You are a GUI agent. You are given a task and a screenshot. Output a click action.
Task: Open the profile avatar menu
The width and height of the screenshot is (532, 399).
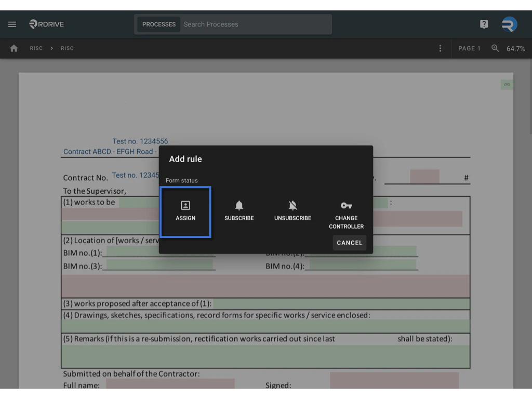tap(509, 24)
